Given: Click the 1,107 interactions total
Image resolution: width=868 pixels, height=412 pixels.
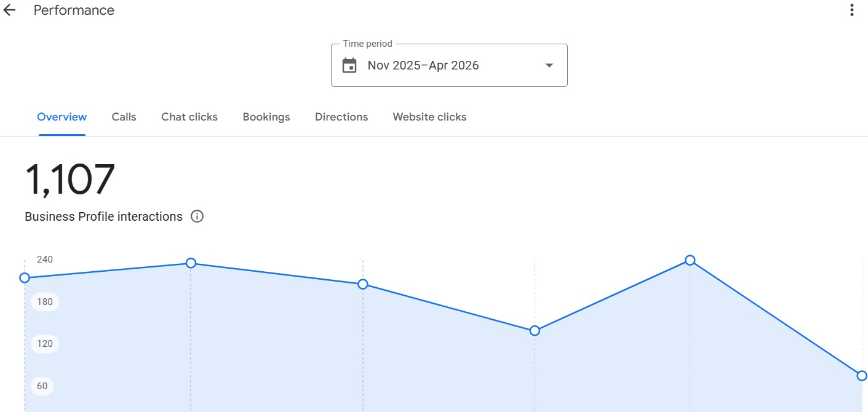Looking at the screenshot, I should point(70,178).
